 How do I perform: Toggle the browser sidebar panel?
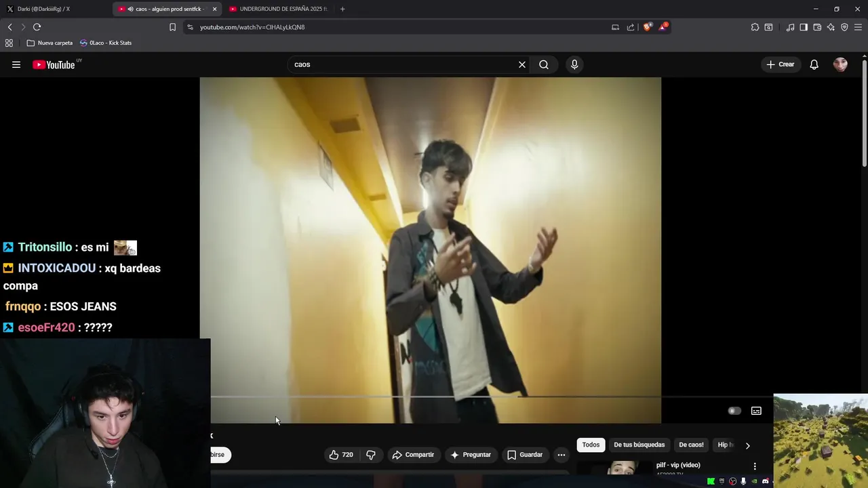tap(804, 27)
